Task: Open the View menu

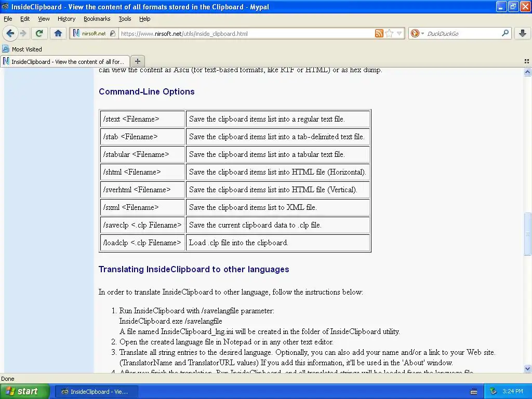Action: (44, 19)
